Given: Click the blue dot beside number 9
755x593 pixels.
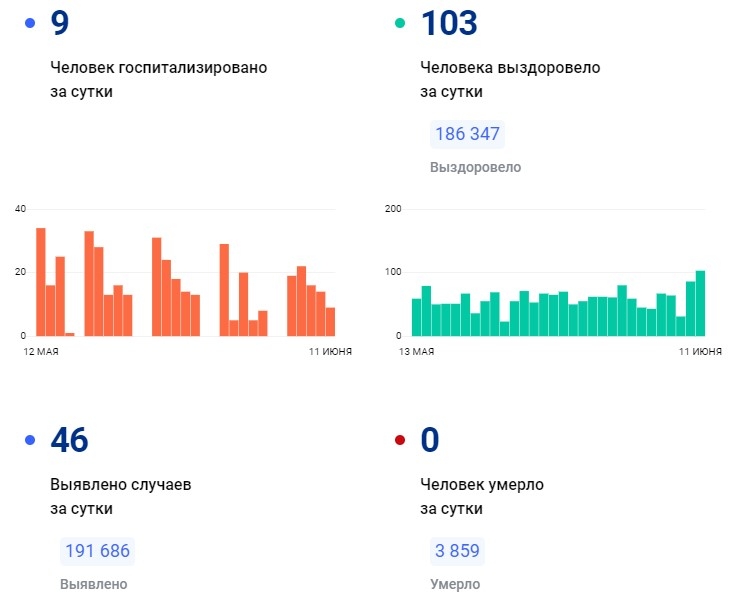Looking at the screenshot, I should (31, 24).
